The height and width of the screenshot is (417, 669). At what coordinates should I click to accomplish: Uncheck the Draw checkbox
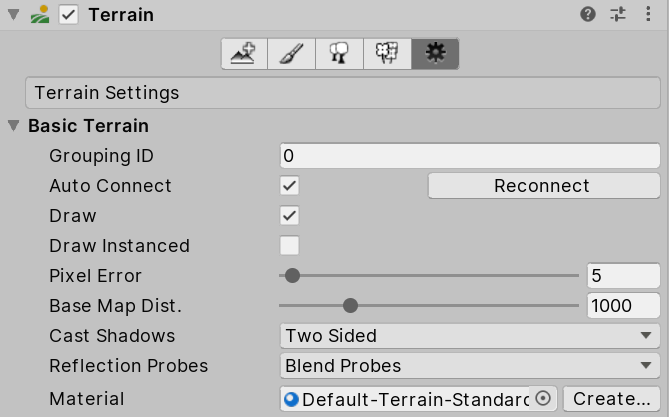click(290, 216)
